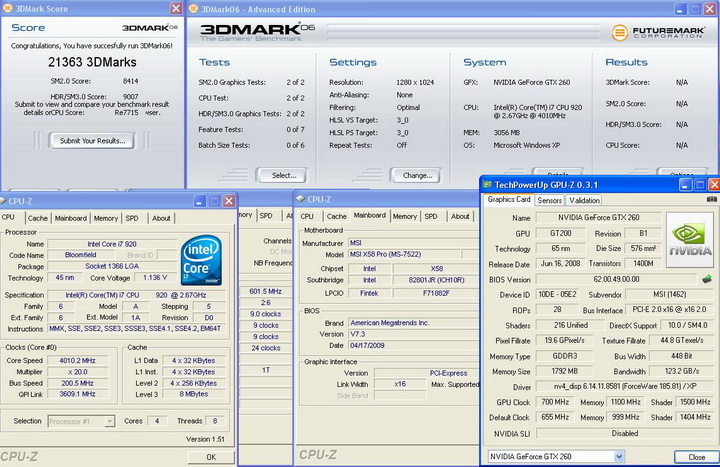Click the Code Name Bloomfield value

81,255
